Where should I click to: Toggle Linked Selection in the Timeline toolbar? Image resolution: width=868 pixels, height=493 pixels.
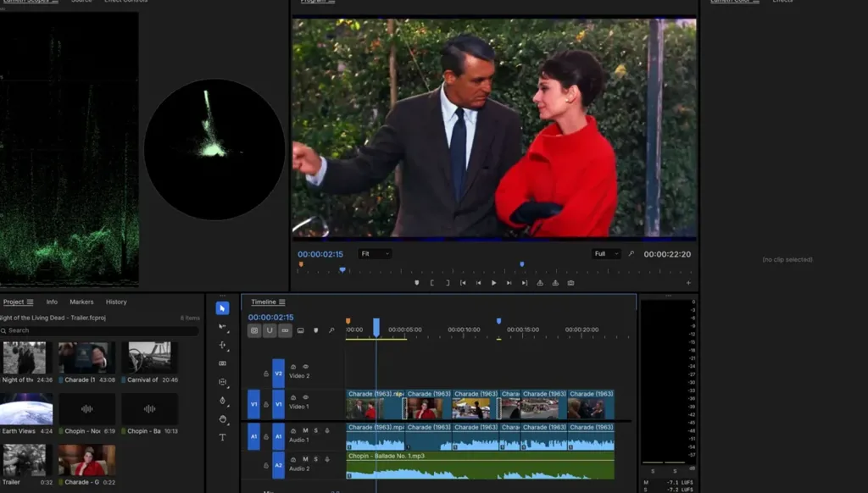285,330
